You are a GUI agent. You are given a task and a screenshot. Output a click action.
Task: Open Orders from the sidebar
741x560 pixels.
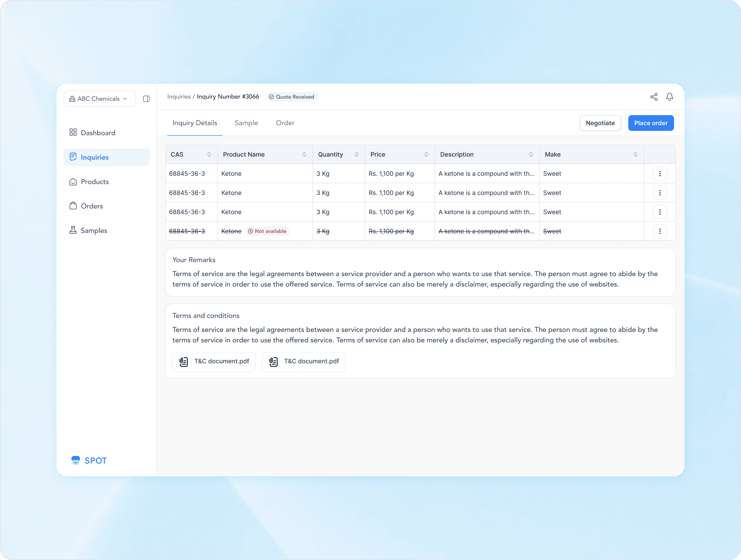[91, 206]
